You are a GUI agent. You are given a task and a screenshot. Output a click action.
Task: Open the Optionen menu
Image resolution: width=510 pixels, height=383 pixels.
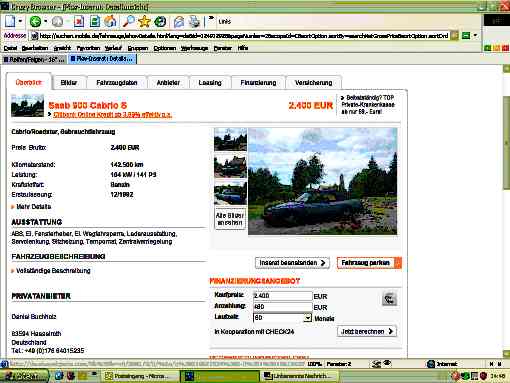[165, 48]
